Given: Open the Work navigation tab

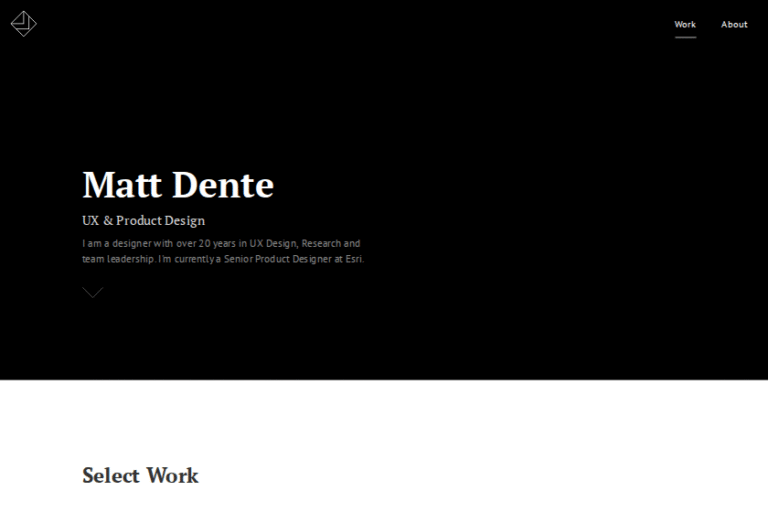Looking at the screenshot, I should point(685,24).
